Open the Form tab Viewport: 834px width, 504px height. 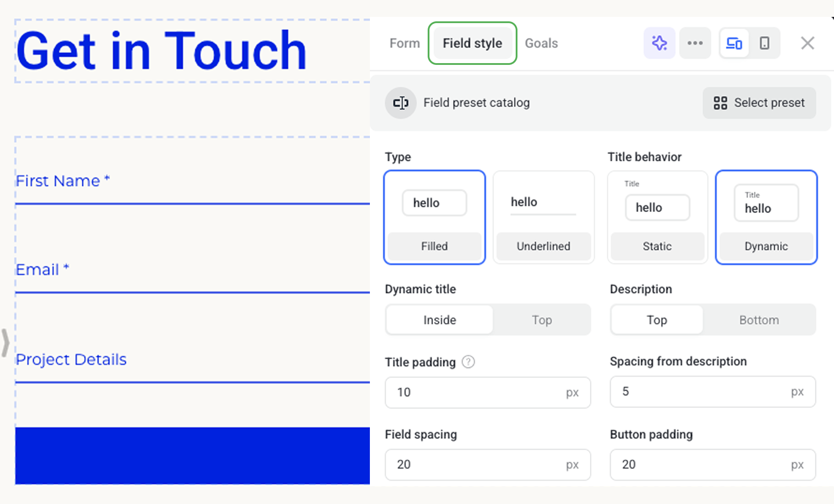(405, 43)
